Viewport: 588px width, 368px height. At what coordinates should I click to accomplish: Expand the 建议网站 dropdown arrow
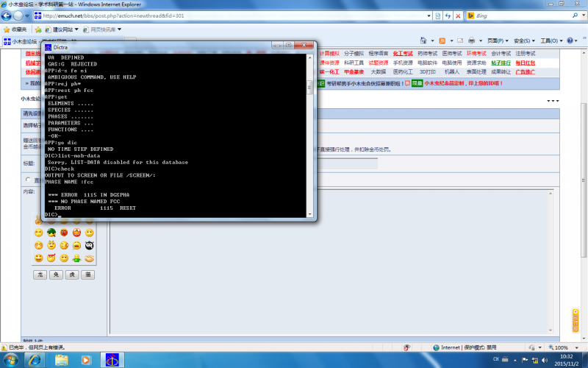point(76,29)
